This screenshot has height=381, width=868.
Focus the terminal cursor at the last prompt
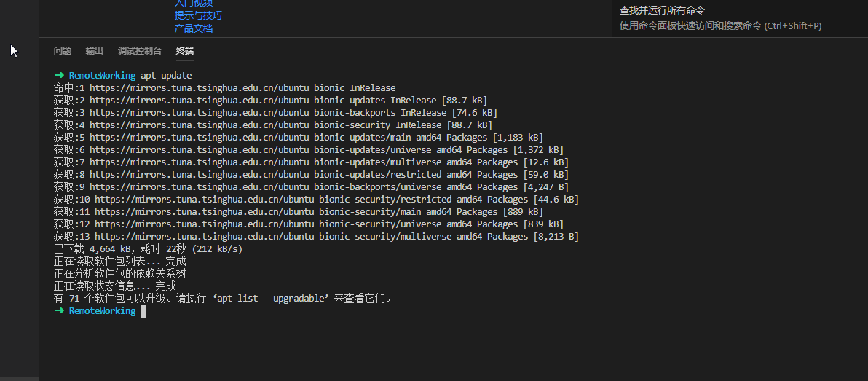(143, 311)
